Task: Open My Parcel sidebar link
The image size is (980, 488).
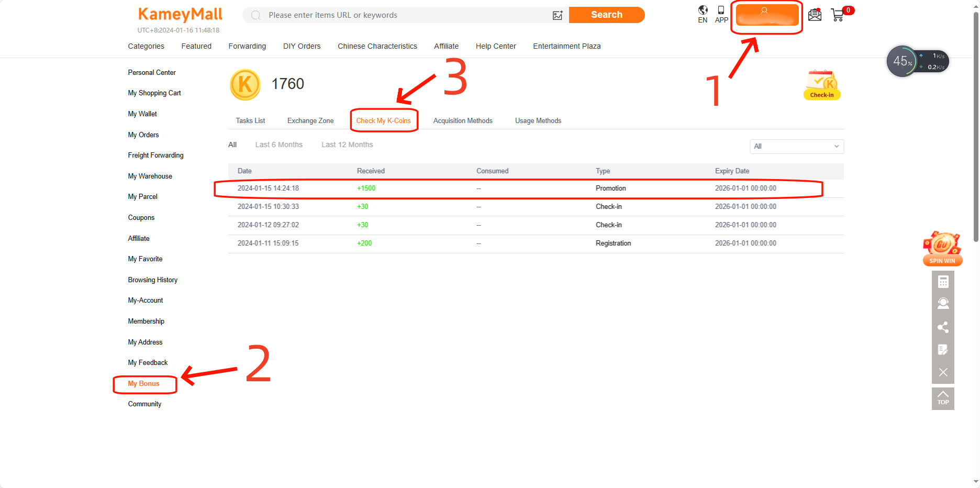Action: click(x=143, y=197)
